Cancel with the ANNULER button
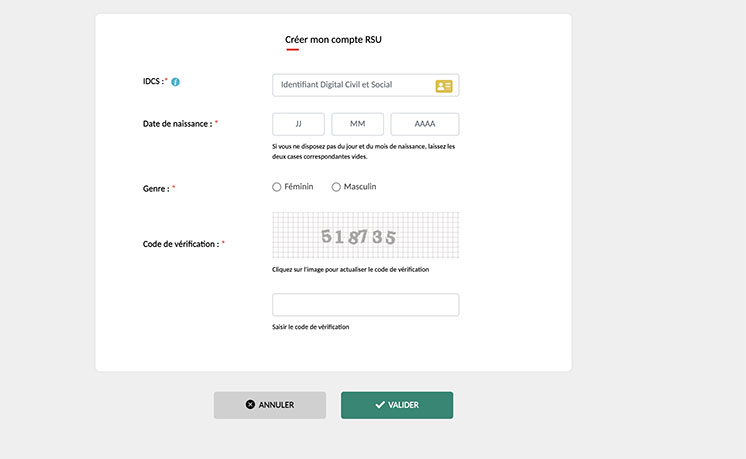Viewport: 746px width, 459px height. pyautogui.click(x=270, y=405)
